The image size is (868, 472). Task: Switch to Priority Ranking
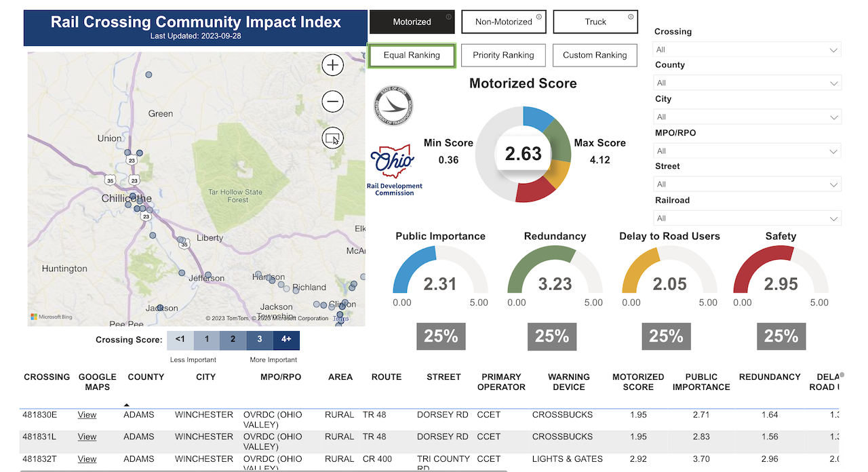coord(503,56)
